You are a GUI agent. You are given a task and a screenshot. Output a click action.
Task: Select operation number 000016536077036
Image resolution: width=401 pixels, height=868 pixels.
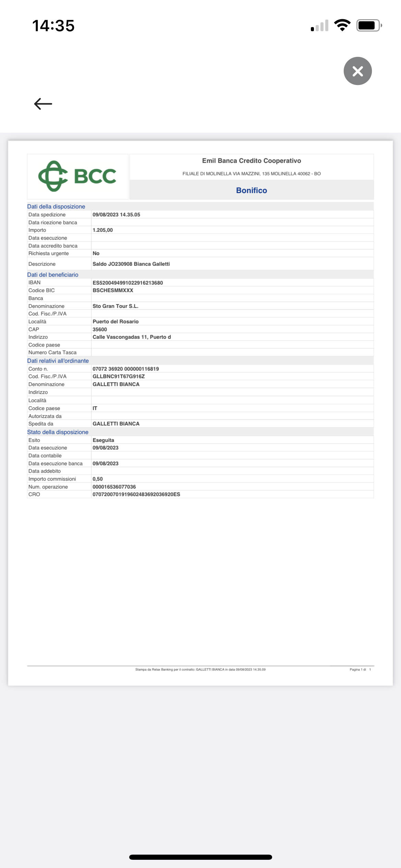114,487
